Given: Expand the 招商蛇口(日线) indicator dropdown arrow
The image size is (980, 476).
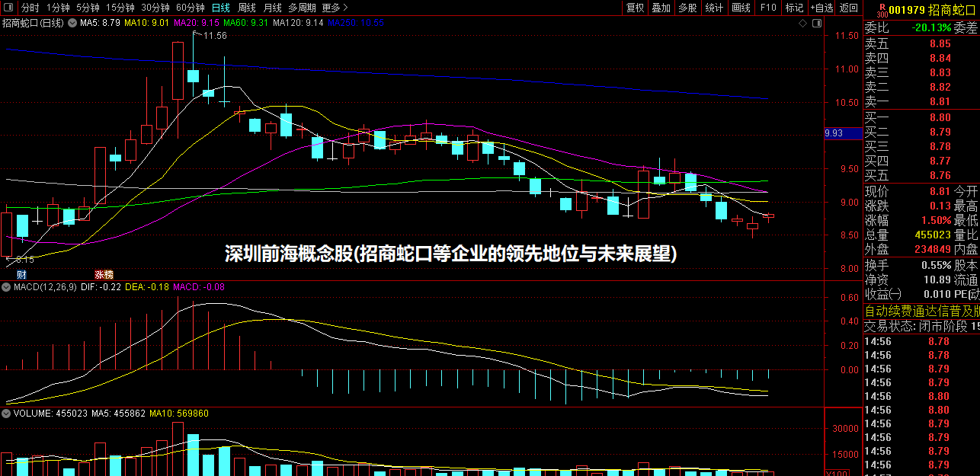Looking at the screenshot, I should 72,23.
